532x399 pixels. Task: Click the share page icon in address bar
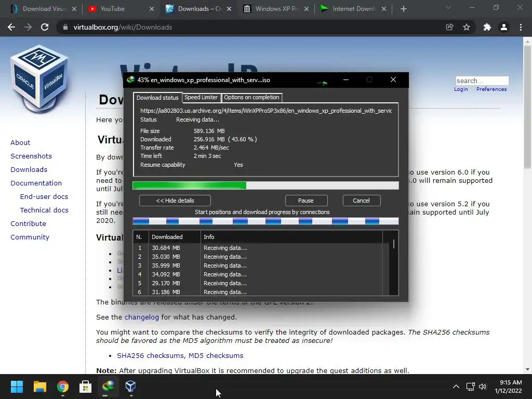pyautogui.click(x=449, y=27)
